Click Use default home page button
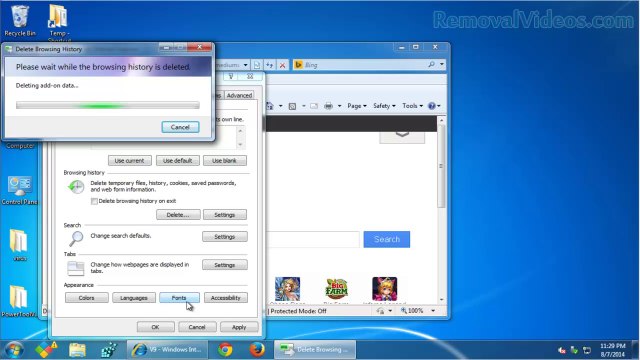This screenshot has height=360, width=640. click(178, 160)
